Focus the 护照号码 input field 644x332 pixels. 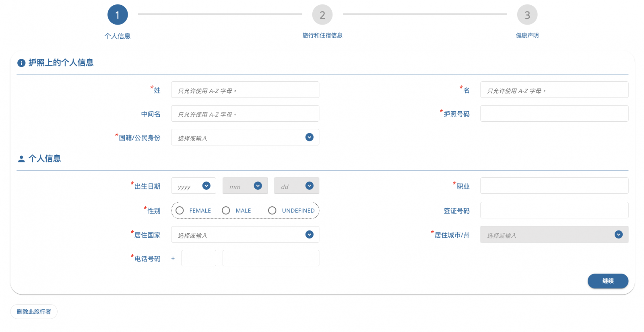coord(554,114)
